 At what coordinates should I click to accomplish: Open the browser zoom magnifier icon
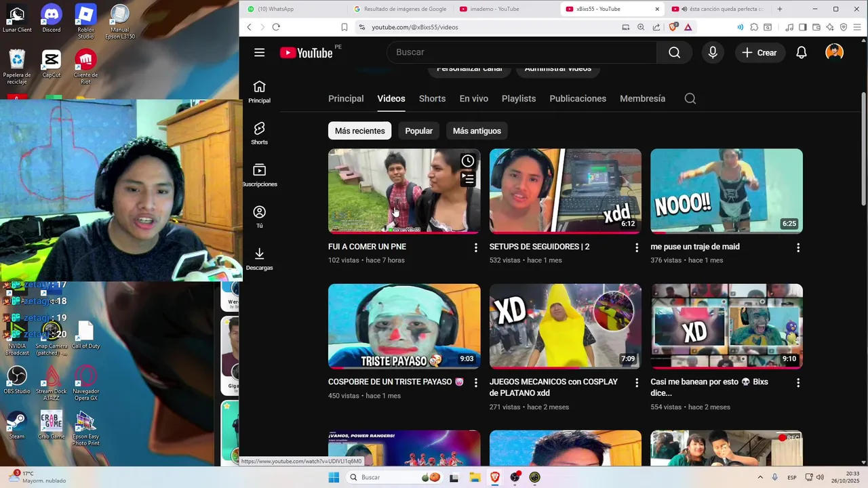641,27
